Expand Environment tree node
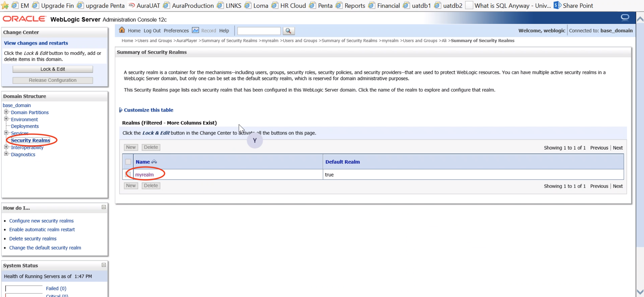 pos(6,119)
